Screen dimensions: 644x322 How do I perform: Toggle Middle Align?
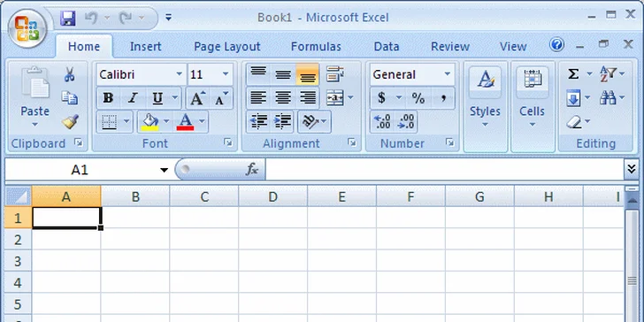[283, 74]
